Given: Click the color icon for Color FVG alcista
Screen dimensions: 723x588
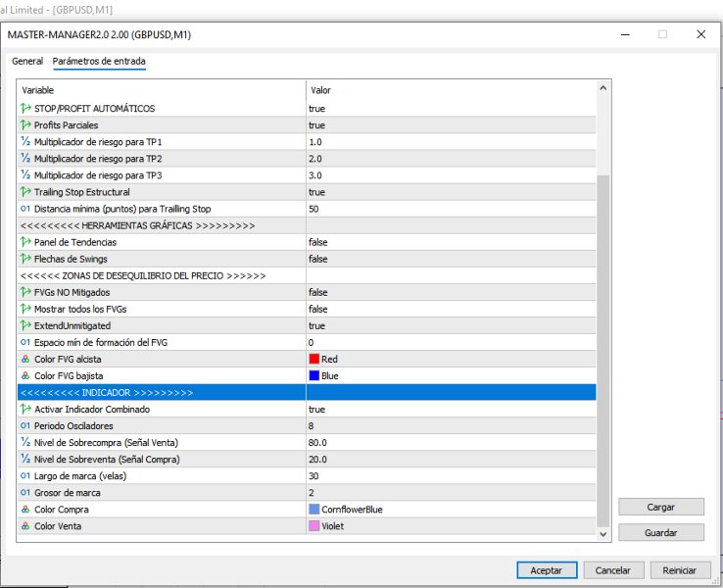Looking at the screenshot, I should coord(25,359).
